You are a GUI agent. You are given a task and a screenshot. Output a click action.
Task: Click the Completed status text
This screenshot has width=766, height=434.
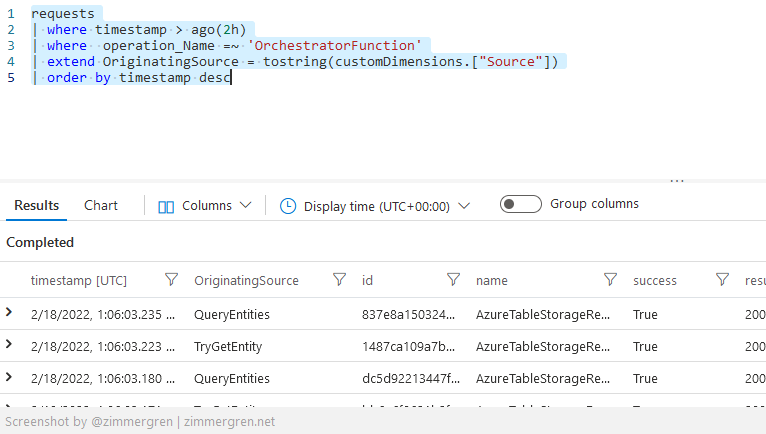40,242
